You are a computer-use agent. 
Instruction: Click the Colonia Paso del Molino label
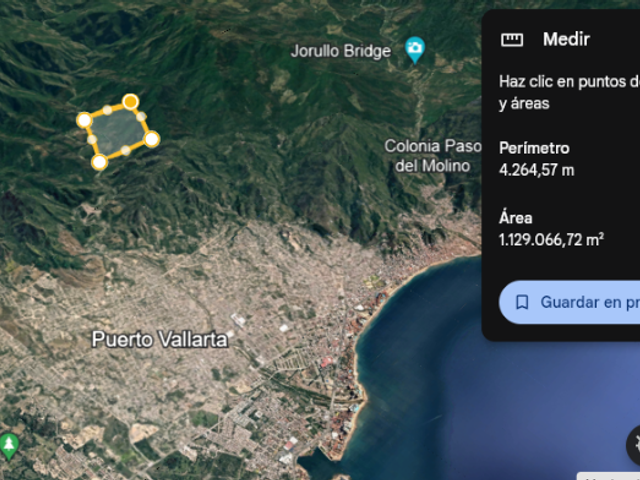coord(433,156)
